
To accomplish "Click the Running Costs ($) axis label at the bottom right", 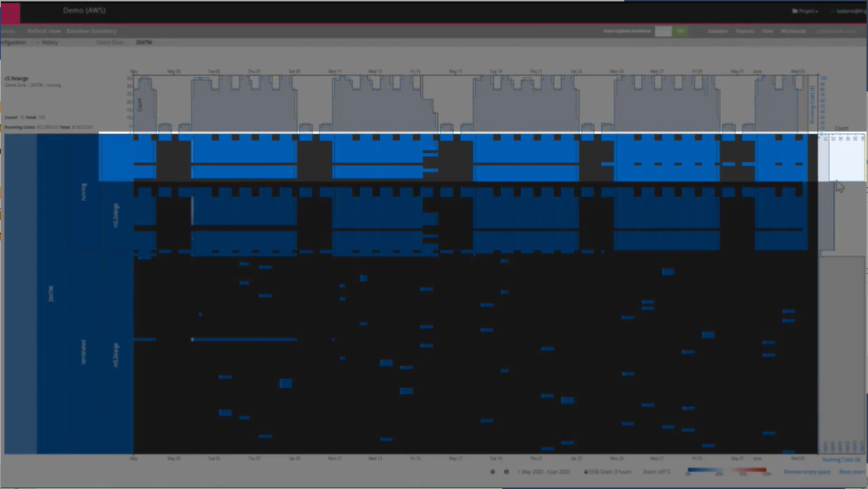I will pos(841,460).
